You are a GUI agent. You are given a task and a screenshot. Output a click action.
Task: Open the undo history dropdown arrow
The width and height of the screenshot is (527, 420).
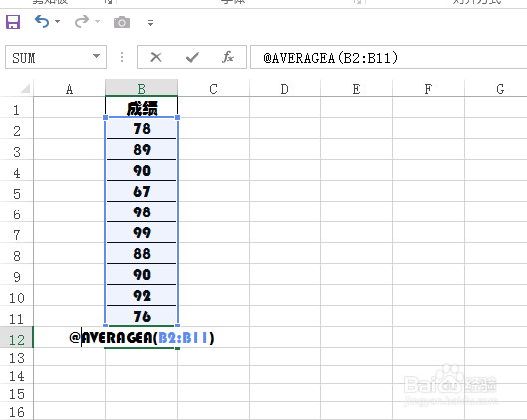tap(58, 22)
